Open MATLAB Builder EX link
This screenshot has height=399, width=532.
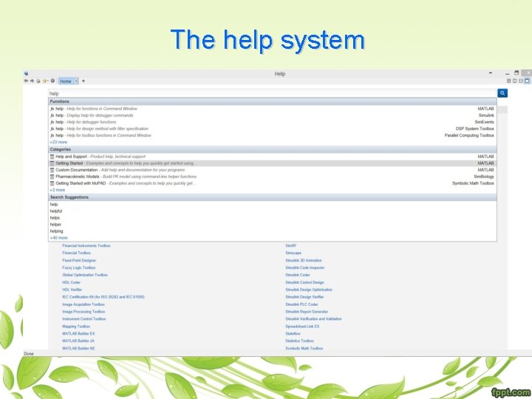tap(78, 334)
